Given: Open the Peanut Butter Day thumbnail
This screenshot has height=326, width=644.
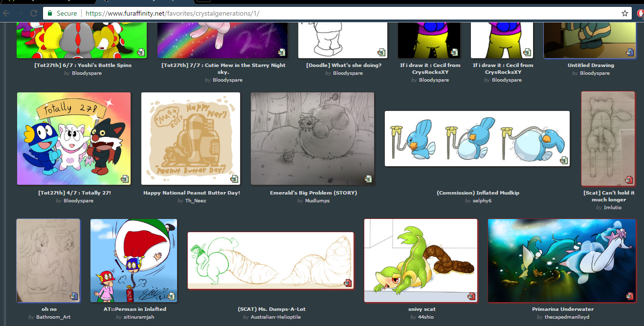Looking at the screenshot, I should click(191, 139).
